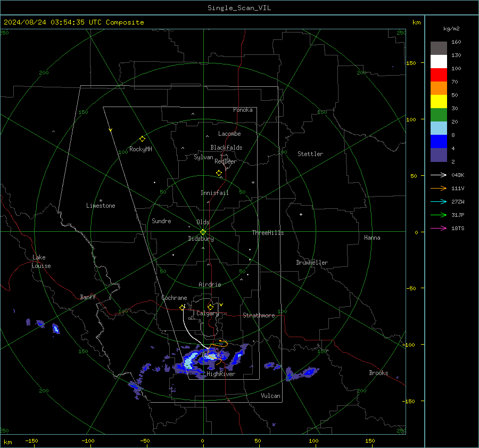
Task: Click the Banff town label
Action: [x=88, y=297]
